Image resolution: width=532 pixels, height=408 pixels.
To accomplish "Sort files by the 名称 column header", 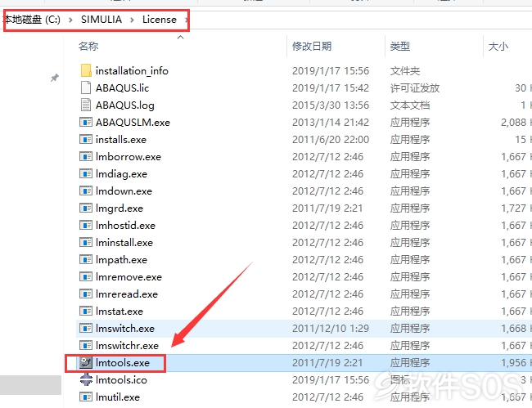I will point(88,46).
